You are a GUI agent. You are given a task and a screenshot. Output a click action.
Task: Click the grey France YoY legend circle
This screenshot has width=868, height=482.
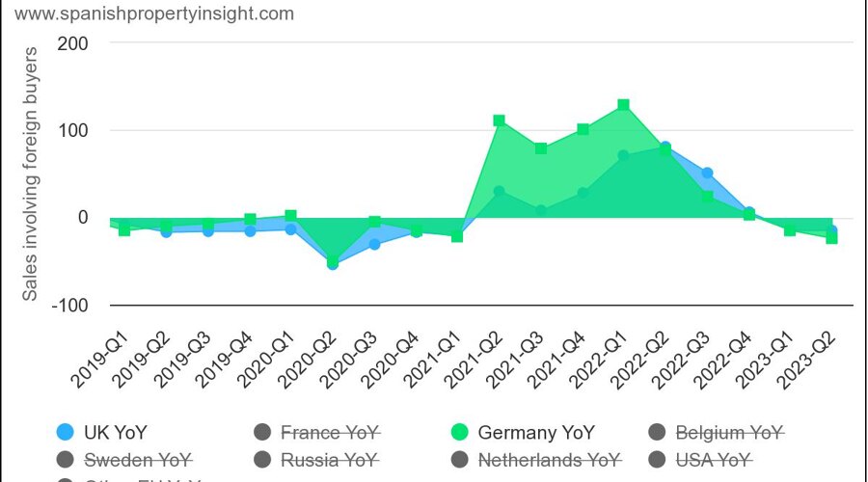pyautogui.click(x=262, y=432)
